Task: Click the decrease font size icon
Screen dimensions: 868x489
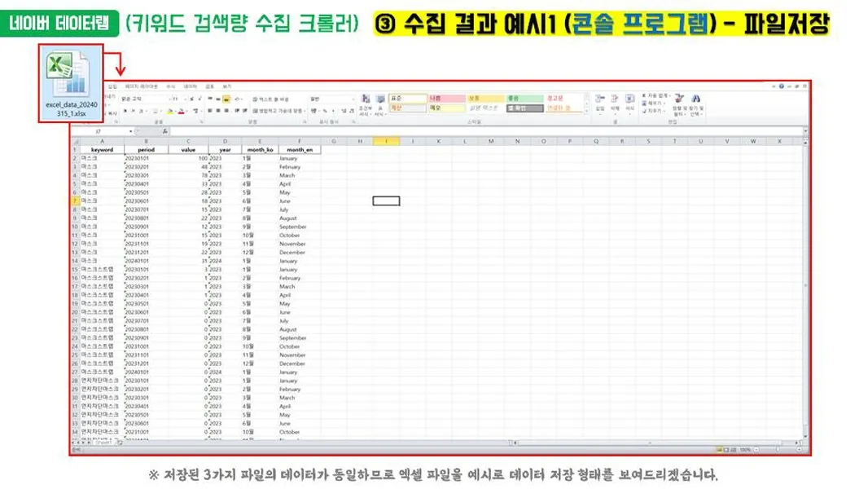Action: pyautogui.click(x=199, y=99)
